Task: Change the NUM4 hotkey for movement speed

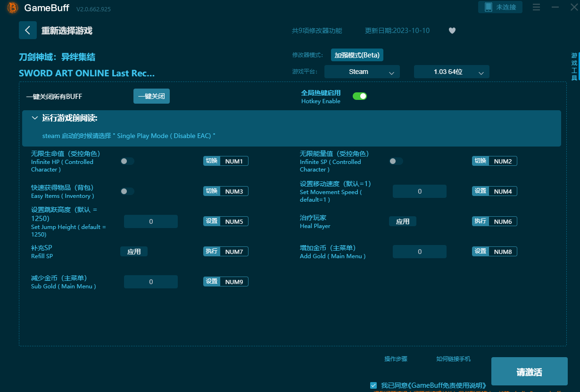Action: coord(503,191)
